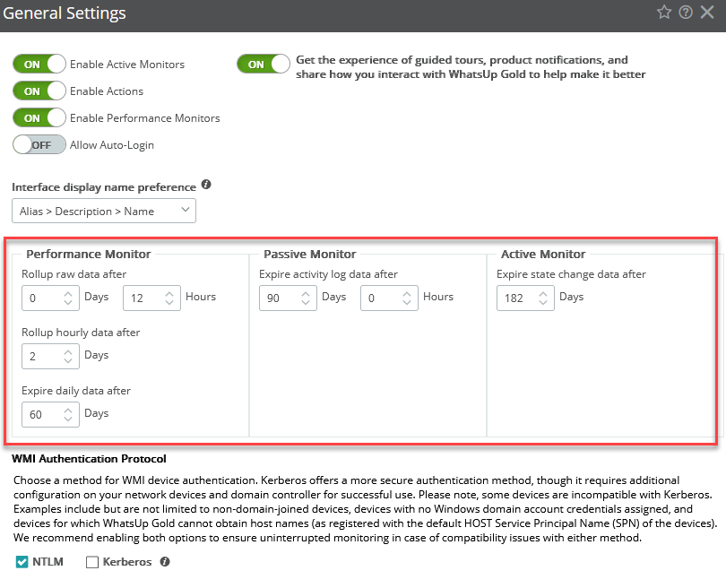The width and height of the screenshot is (726, 588).
Task: Check the Kerberos checkbox
Action: pos(92,562)
